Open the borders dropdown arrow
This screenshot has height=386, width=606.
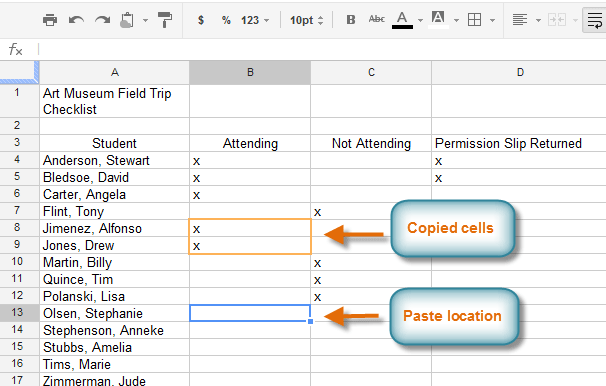point(492,20)
